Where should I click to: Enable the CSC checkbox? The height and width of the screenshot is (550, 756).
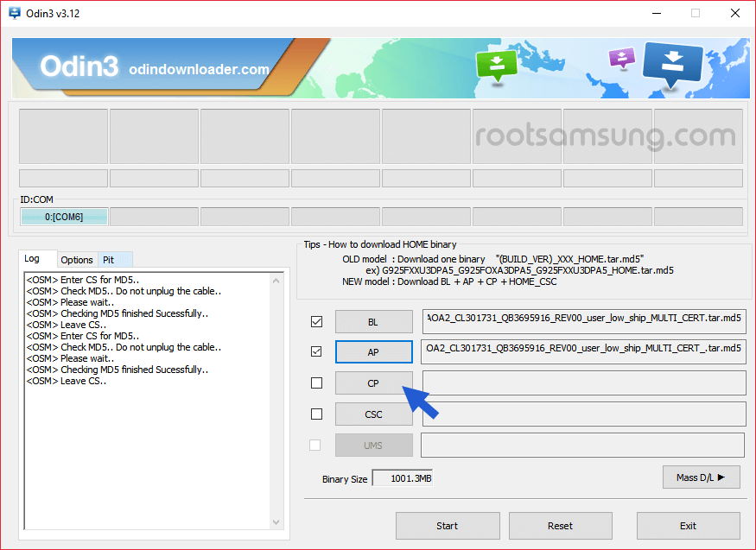[x=316, y=414]
